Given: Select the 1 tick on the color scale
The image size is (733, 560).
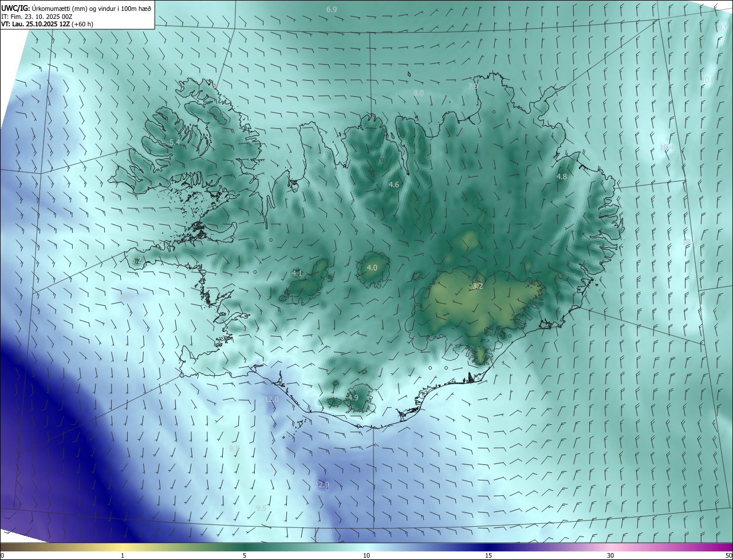Looking at the screenshot, I should (123, 555).
